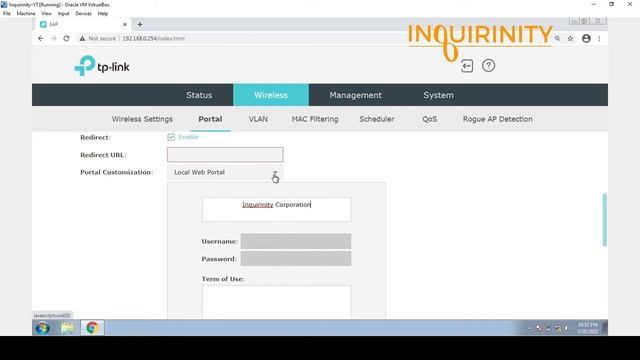This screenshot has width=640, height=360.
Task: Select the Wireless main tab
Action: pos(271,95)
